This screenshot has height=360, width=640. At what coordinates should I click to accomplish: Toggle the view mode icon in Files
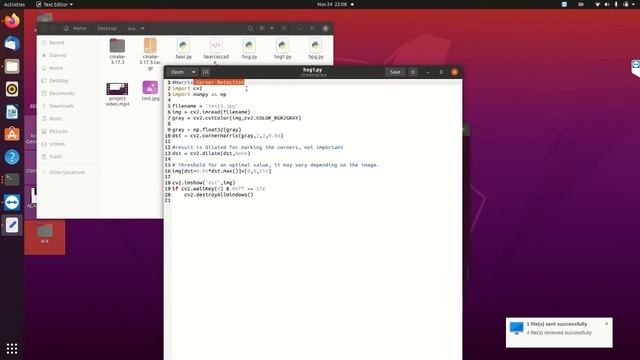pyautogui.click(x=262, y=28)
